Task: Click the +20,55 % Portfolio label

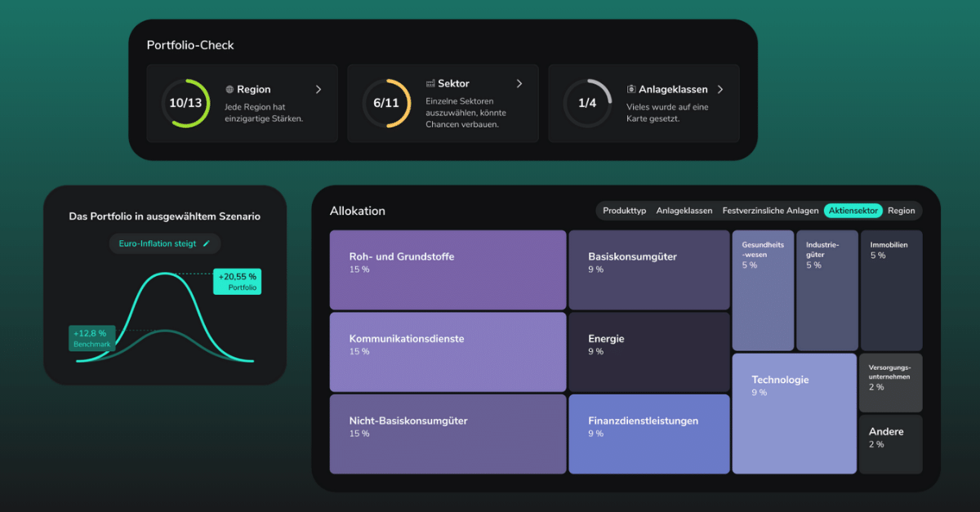Action: pos(237,282)
